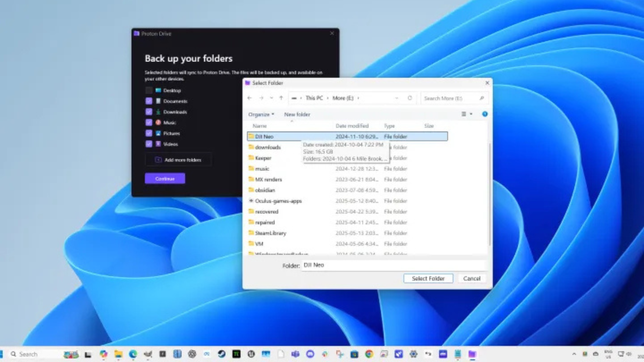This screenshot has width=644, height=362.
Task: Click the Back arrow in Select Folder dialog
Action: click(250, 98)
